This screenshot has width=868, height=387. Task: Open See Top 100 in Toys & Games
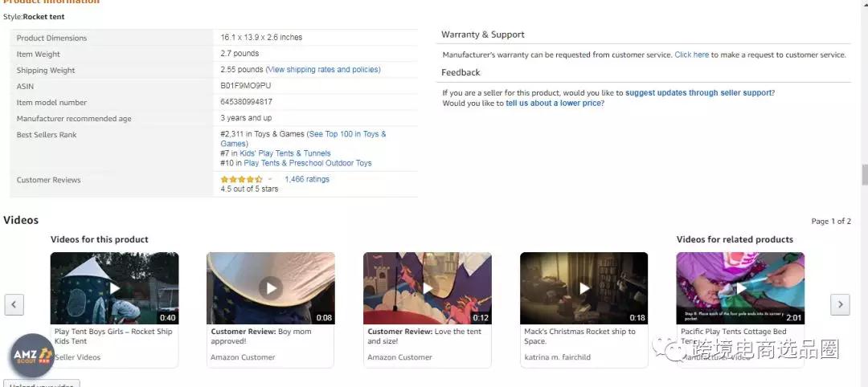pyautogui.click(x=347, y=134)
